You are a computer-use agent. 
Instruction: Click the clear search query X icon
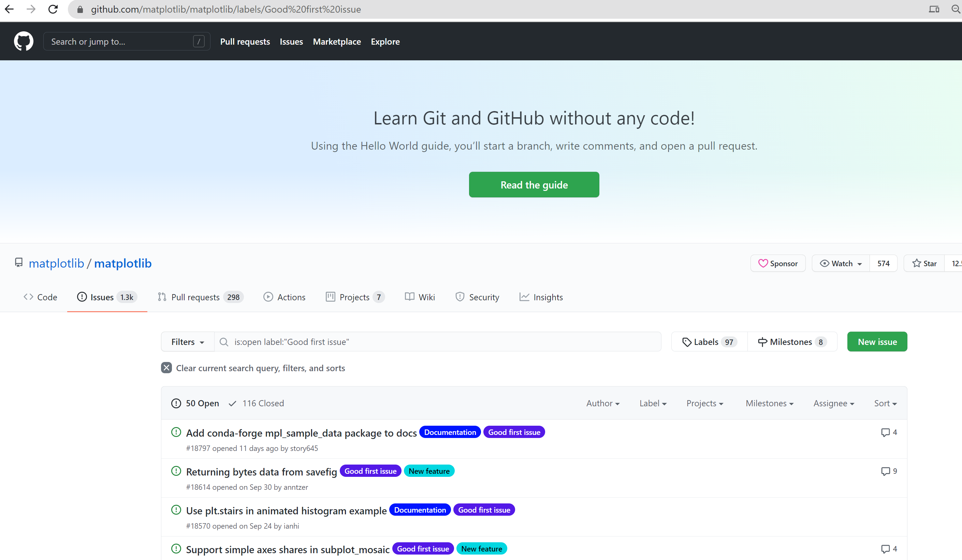pos(166,368)
